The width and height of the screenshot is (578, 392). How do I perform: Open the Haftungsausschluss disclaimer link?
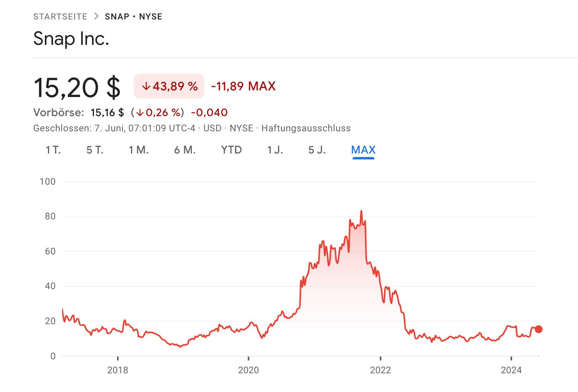[306, 129]
